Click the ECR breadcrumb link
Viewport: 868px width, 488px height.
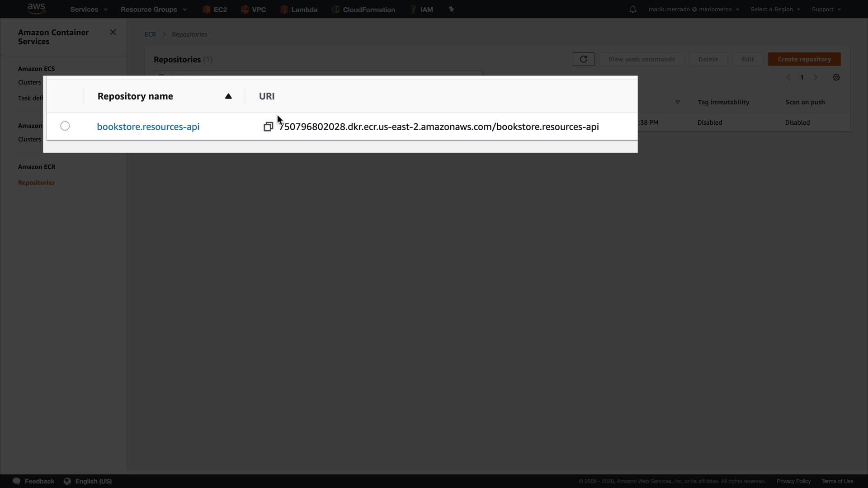click(x=150, y=34)
